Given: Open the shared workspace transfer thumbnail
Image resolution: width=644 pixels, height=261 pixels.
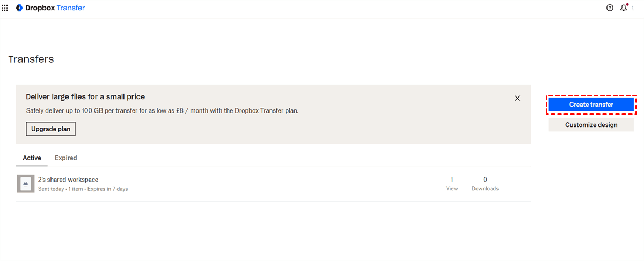Looking at the screenshot, I should (25, 184).
